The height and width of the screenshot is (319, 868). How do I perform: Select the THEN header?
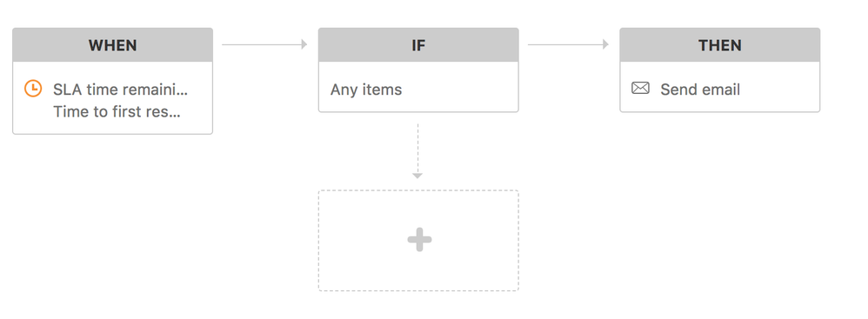719,45
